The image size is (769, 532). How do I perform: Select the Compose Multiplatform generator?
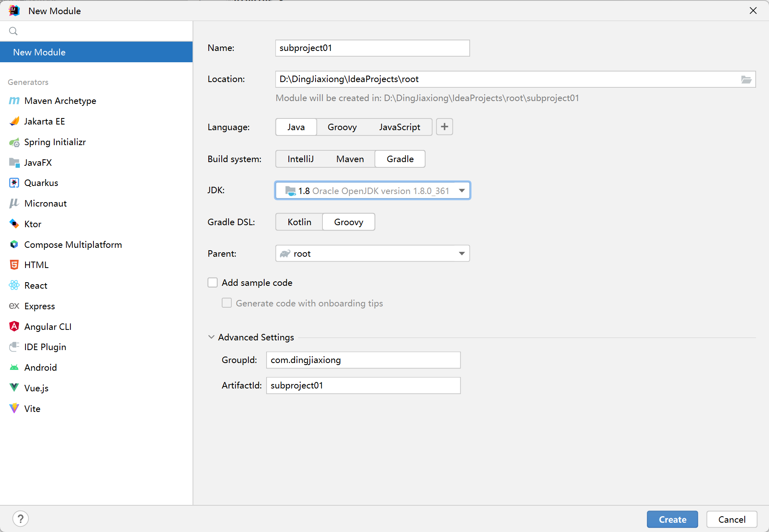pyautogui.click(x=73, y=245)
